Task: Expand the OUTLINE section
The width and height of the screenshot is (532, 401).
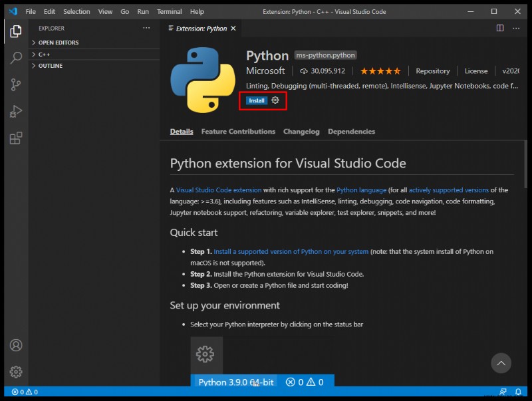Action: [94, 65]
